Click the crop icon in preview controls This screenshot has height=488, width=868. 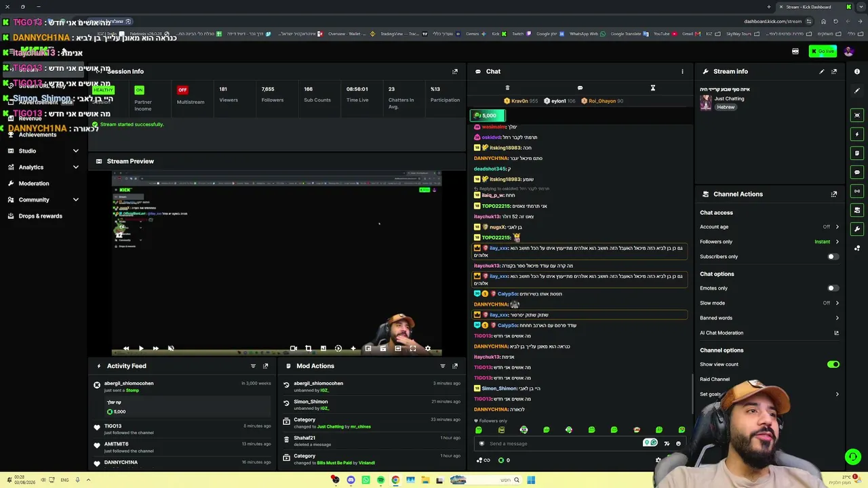click(x=309, y=348)
